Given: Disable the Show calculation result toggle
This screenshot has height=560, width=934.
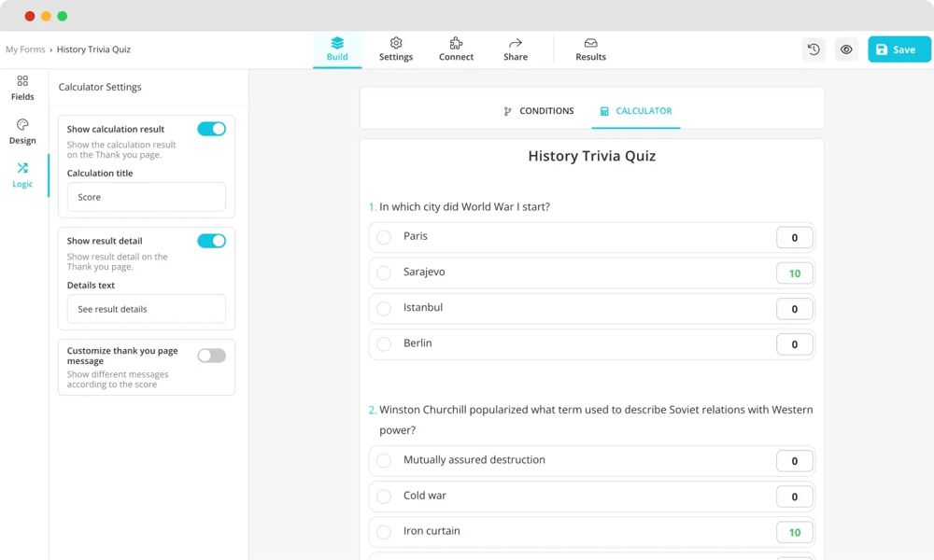Looking at the screenshot, I should coord(212,129).
